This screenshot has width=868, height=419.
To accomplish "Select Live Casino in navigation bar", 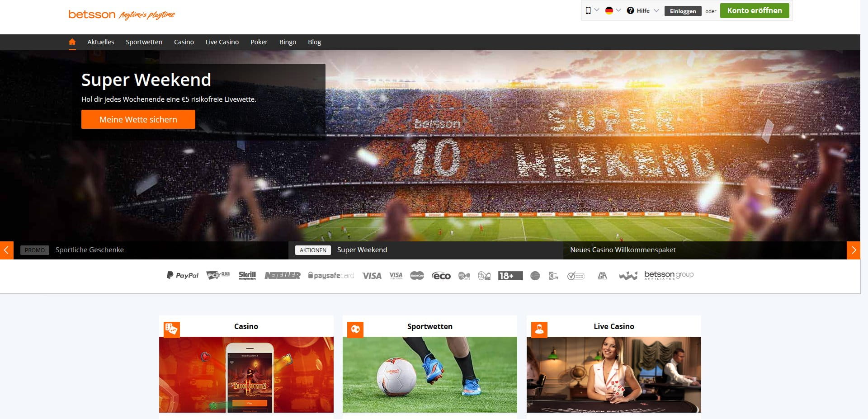I will pyautogui.click(x=222, y=42).
